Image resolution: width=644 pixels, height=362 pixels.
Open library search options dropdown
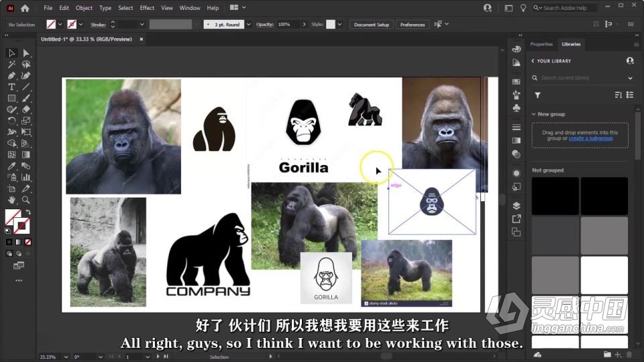[x=631, y=78]
